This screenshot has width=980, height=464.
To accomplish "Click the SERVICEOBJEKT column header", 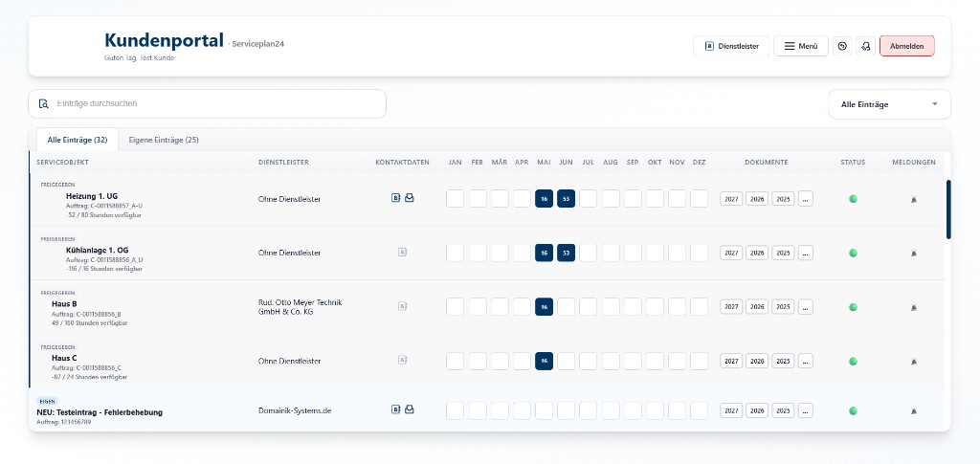I will (x=62, y=163).
